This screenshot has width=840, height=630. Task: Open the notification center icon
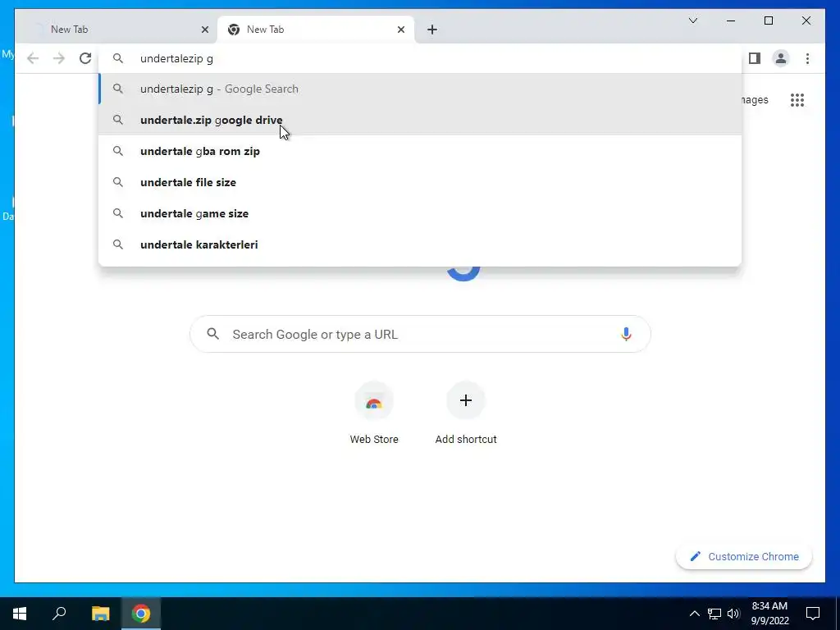click(x=813, y=614)
